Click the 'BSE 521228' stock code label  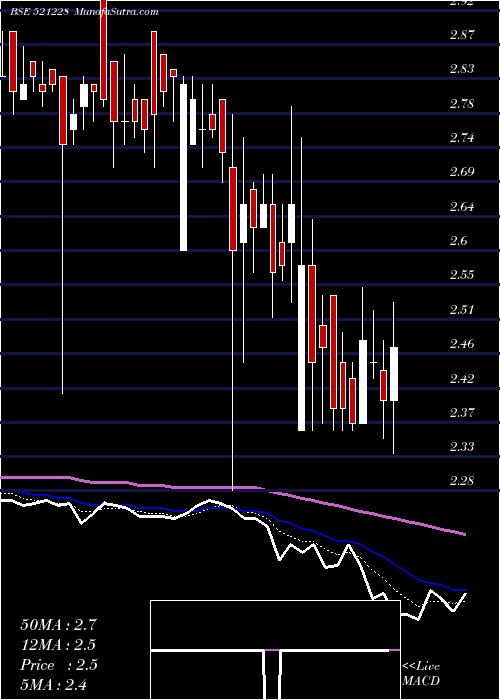[x=39, y=12]
